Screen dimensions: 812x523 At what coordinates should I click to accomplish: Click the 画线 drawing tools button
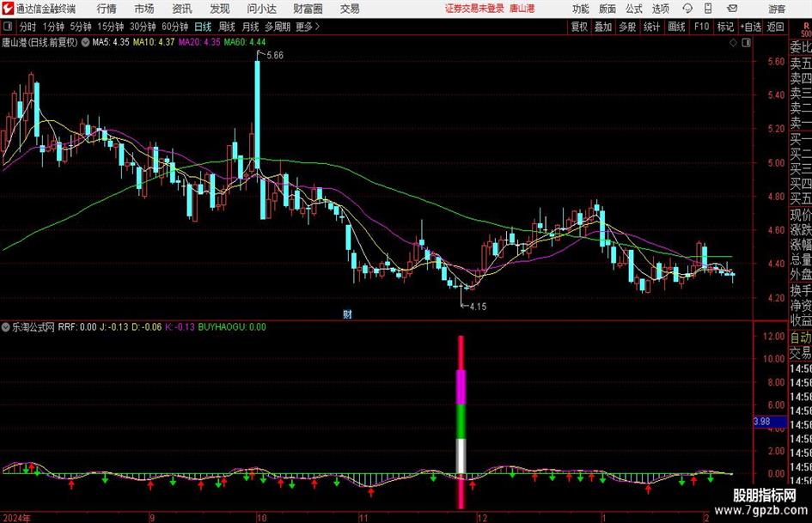(x=676, y=27)
